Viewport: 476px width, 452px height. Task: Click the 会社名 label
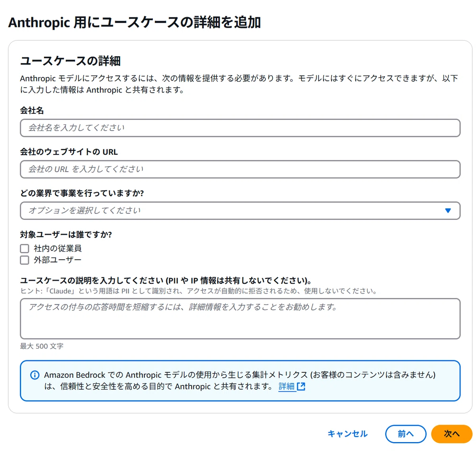pyautogui.click(x=32, y=111)
